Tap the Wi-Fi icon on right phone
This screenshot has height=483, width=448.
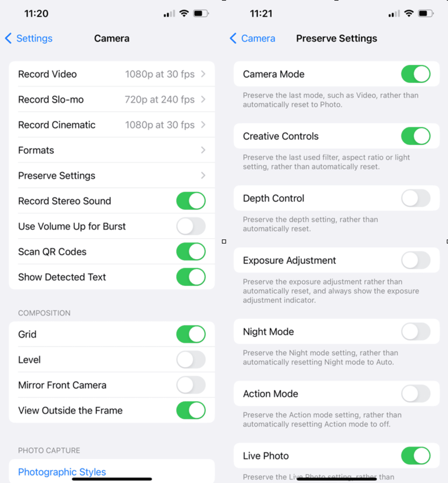(409, 14)
